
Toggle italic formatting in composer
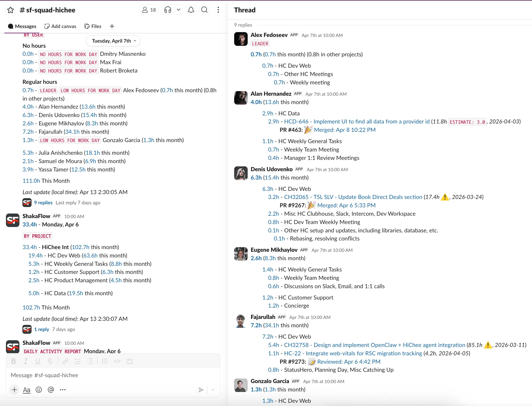26,361
